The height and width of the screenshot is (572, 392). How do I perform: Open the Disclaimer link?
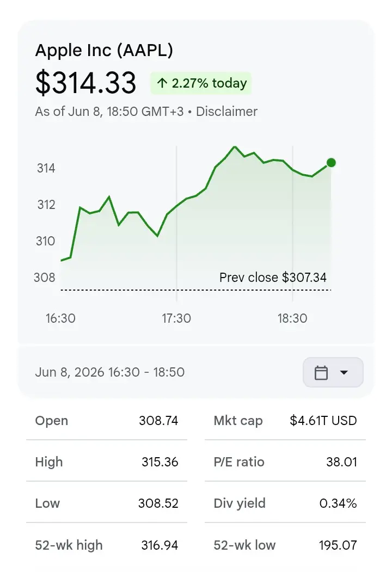tap(226, 111)
